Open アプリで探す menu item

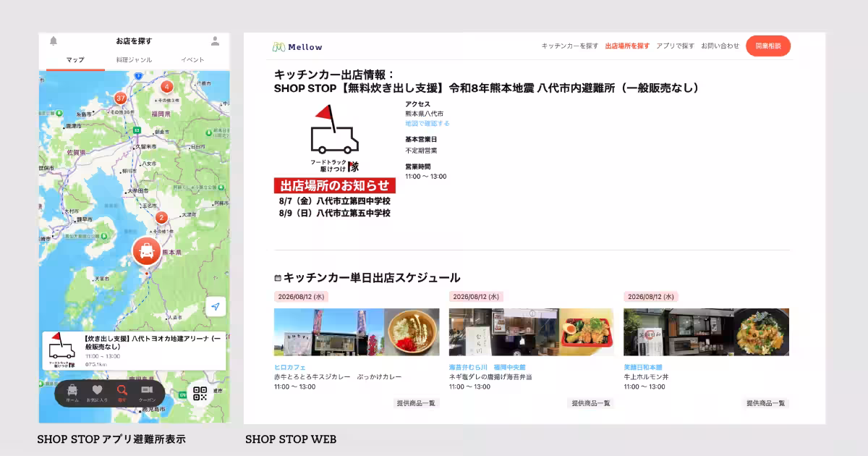click(x=675, y=46)
